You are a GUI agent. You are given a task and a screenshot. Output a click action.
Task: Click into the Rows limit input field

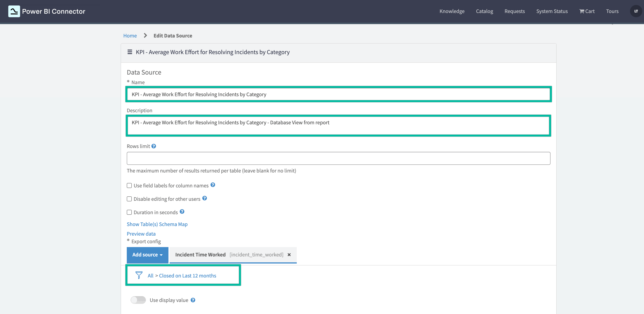[338, 158]
